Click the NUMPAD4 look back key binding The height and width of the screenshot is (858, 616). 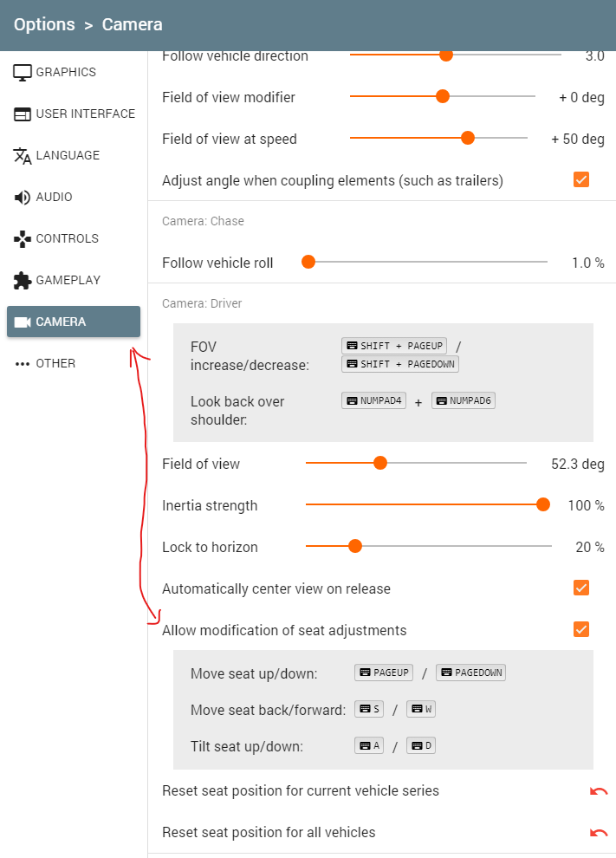374,400
